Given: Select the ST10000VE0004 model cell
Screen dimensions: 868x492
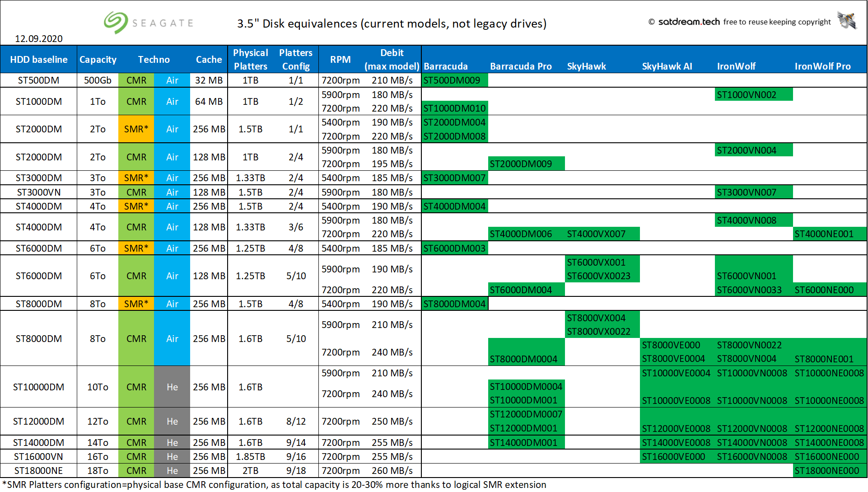Looking at the screenshot, I should click(677, 373).
